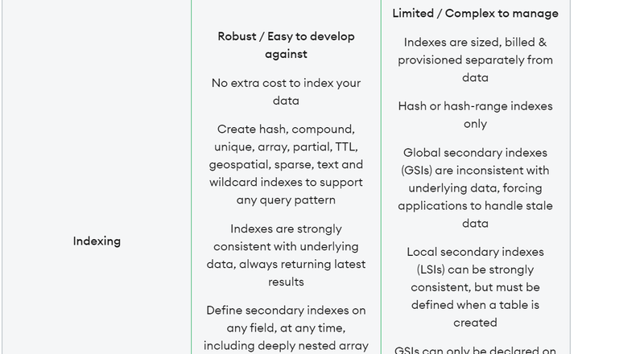Click the 'Create hash, compound, unique' paragraph
This screenshot has height=354, width=644.
click(286, 164)
